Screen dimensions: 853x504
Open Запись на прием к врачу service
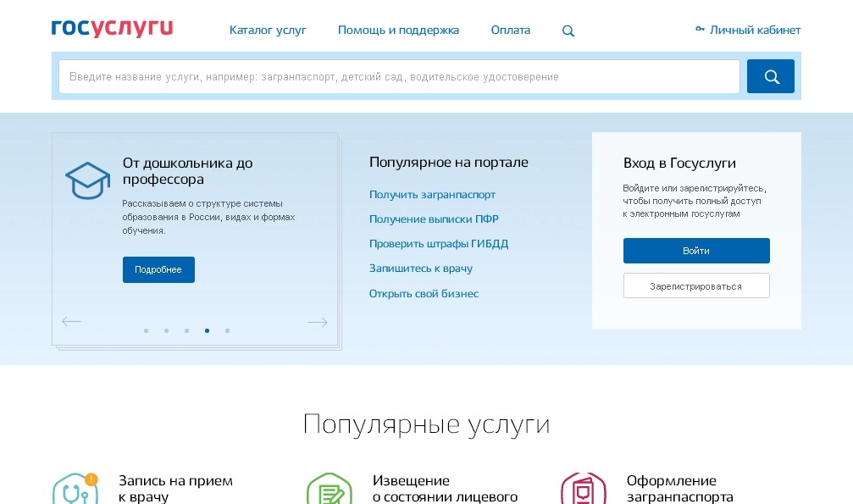click(175, 489)
